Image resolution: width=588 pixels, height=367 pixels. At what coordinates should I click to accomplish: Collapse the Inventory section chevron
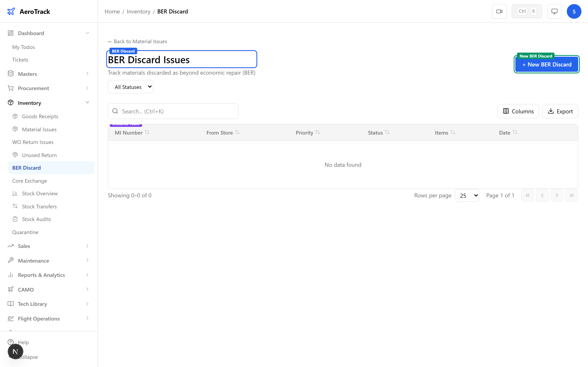[87, 102]
